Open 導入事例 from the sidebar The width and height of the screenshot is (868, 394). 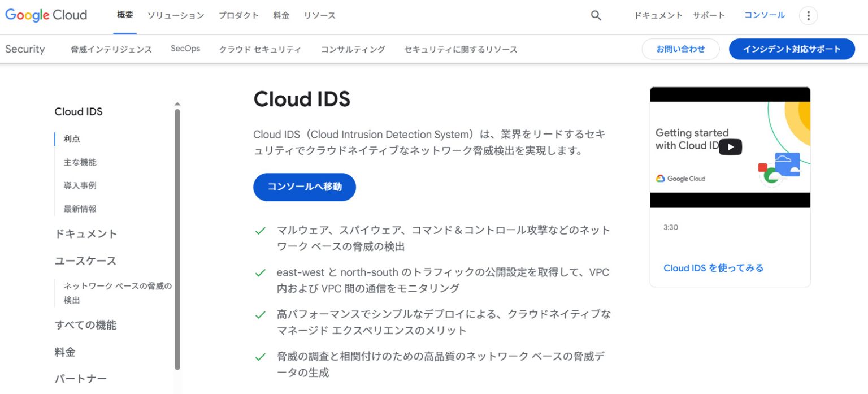(79, 185)
